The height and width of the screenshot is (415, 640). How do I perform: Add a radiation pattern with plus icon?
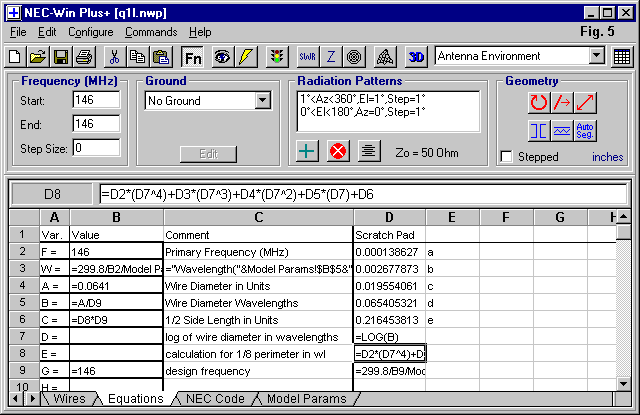pyautogui.click(x=309, y=152)
